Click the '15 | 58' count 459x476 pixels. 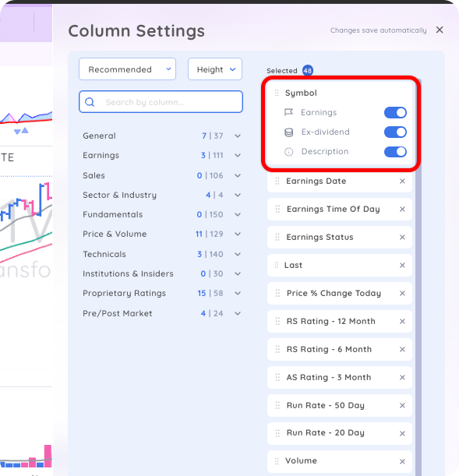210,293
